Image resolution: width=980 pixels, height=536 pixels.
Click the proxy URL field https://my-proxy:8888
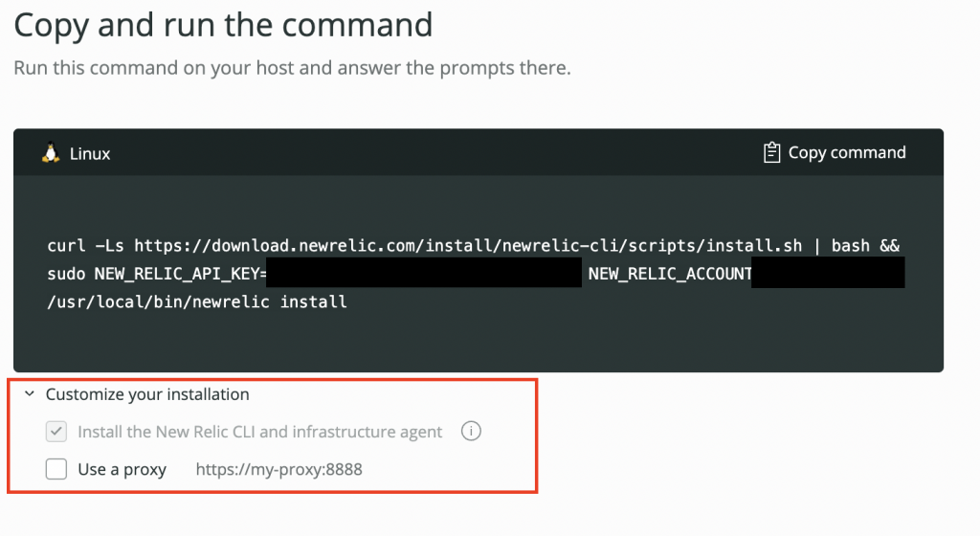coord(278,470)
